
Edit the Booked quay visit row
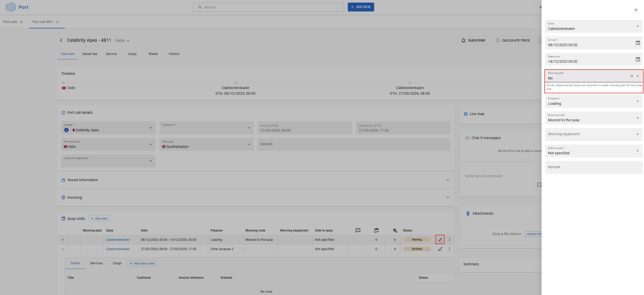point(440,249)
